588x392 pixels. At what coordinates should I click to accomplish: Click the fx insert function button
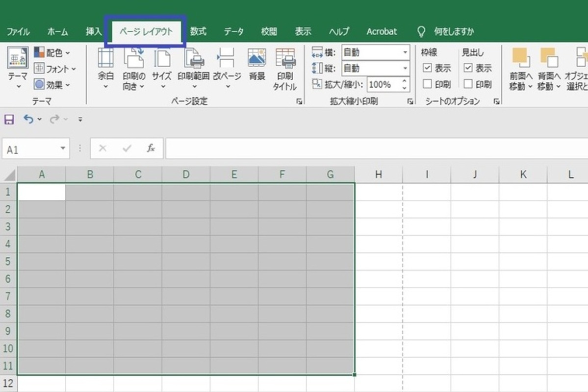(151, 148)
